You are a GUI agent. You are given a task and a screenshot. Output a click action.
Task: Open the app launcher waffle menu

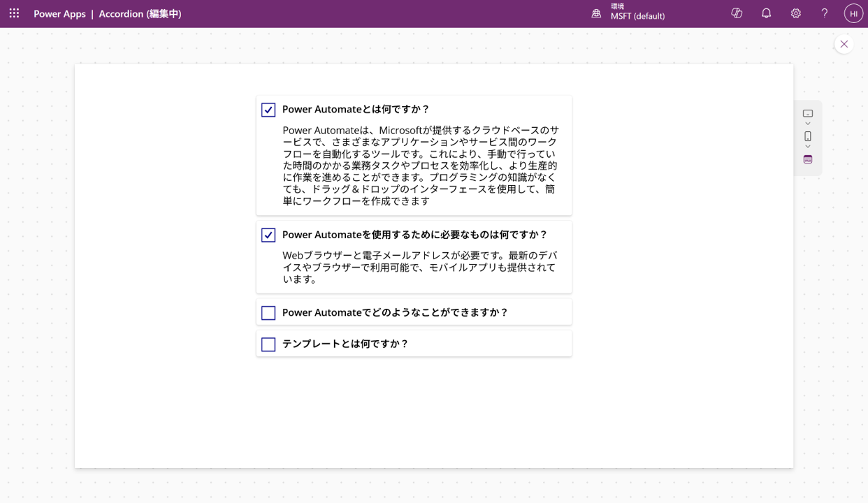tap(14, 13)
